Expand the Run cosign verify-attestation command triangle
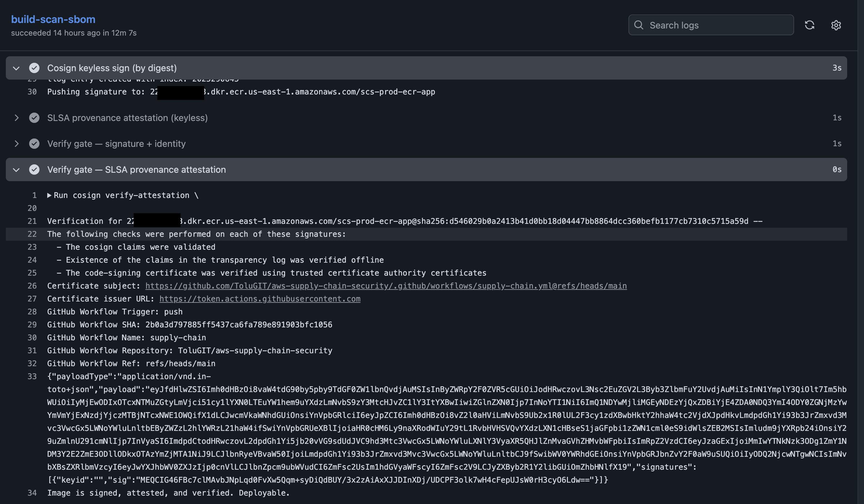This screenshot has height=504, width=864. pos(50,195)
